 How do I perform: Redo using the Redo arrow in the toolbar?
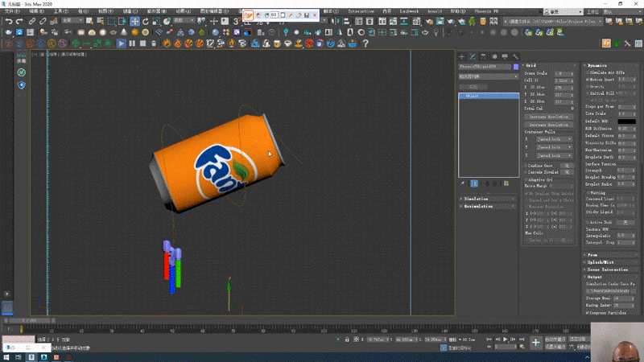(19, 22)
